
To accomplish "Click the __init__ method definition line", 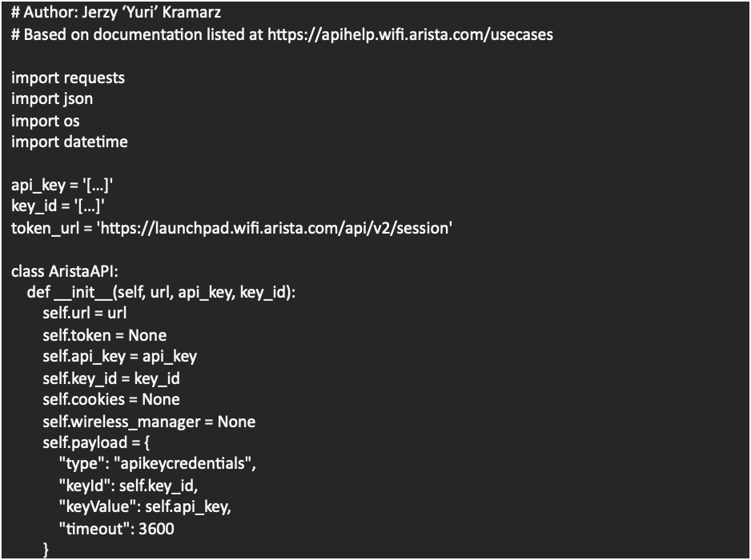I will click(x=161, y=293).
